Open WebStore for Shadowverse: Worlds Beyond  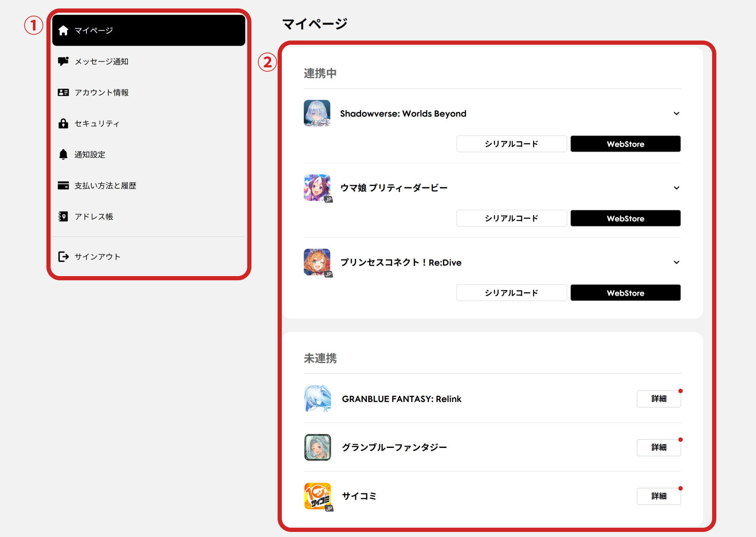click(625, 144)
